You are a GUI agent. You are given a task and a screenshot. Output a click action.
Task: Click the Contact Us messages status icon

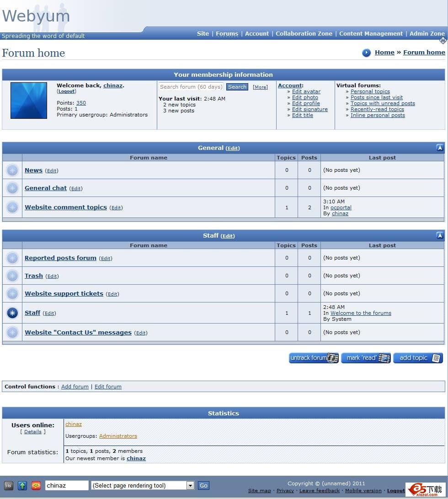pyautogui.click(x=12, y=333)
